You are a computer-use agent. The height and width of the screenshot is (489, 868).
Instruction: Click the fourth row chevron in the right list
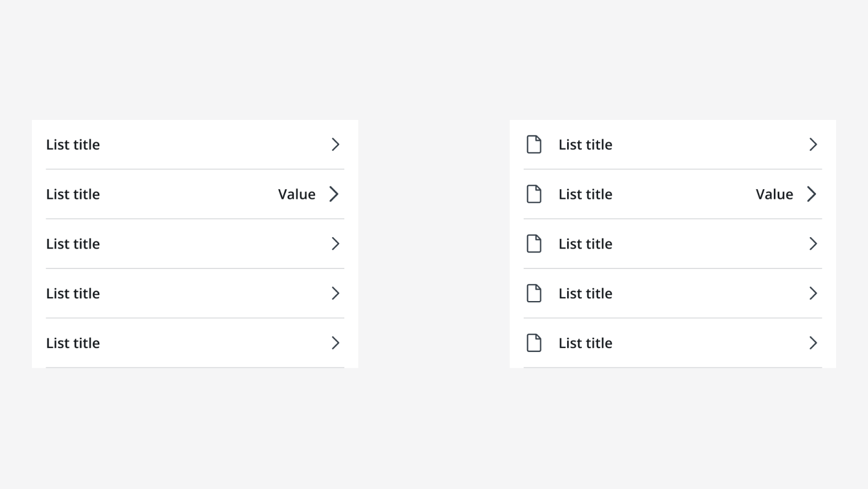pos(813,293)
